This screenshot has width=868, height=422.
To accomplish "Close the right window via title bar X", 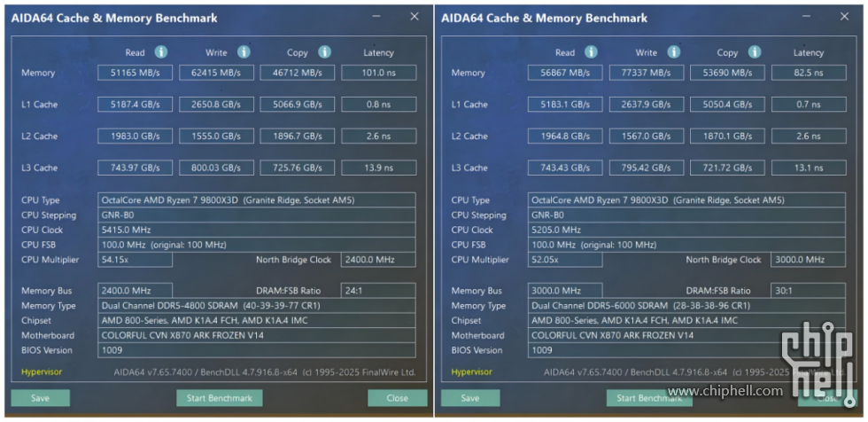I will point(844,17).
